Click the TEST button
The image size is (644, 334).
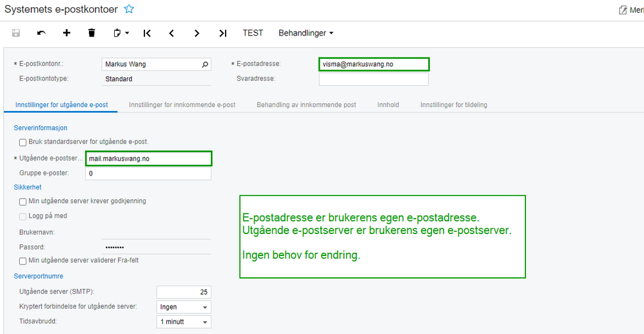point(253,33)
